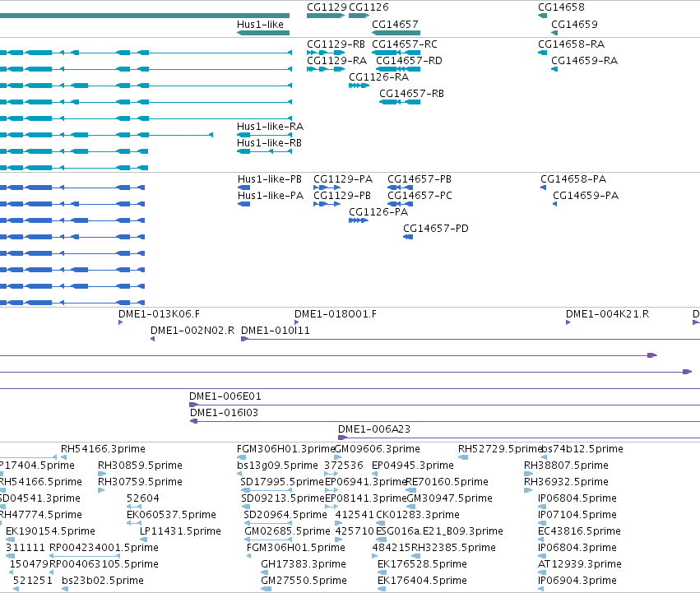The image size is (700, 593).
Task: Click EST label GH17383.3prime
Action: pos(304,564)
